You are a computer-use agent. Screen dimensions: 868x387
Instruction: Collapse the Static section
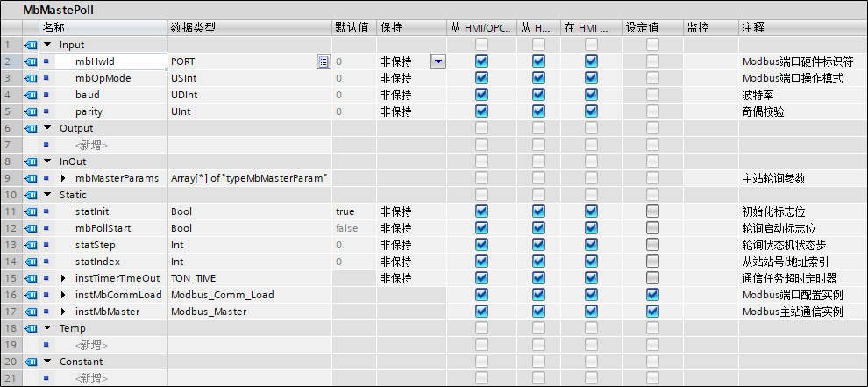coord(47,195)
